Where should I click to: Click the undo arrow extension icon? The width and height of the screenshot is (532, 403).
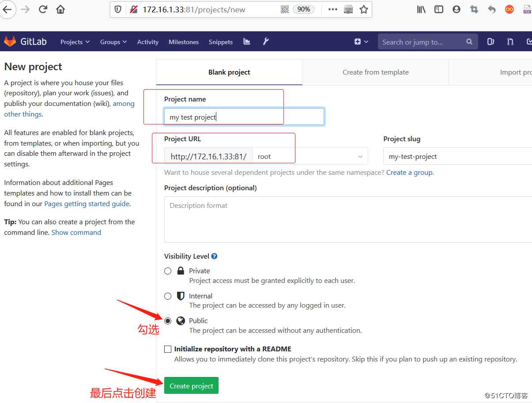tap(492, 9)
